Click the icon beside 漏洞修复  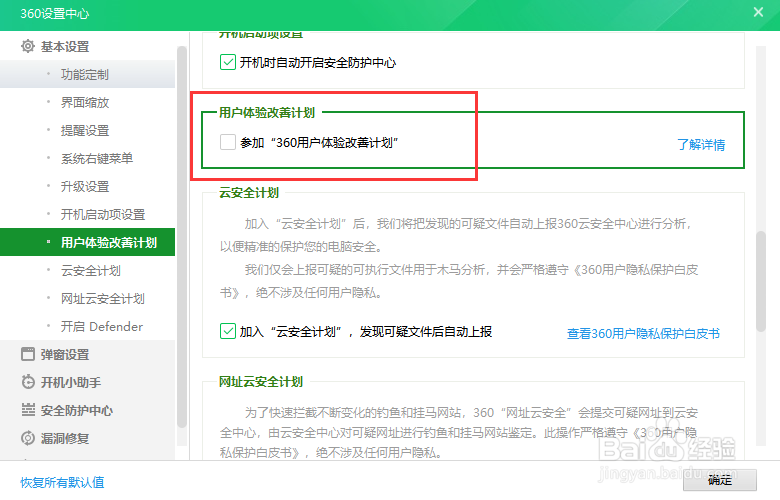pyautogui.click(x=28, y=438)
